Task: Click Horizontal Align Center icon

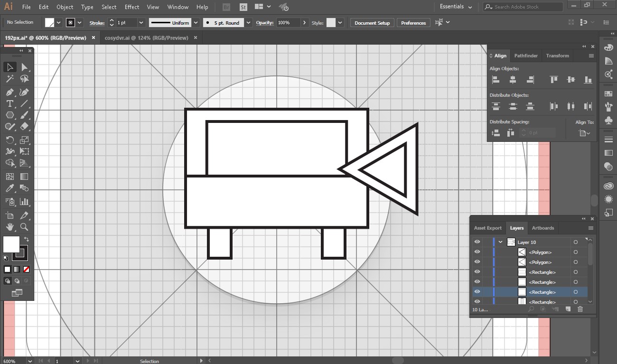Action: coord(513,80)
